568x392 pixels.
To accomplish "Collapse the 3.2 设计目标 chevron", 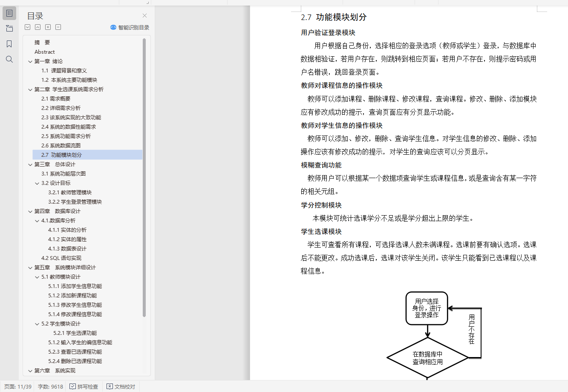I will pos(37,183).
